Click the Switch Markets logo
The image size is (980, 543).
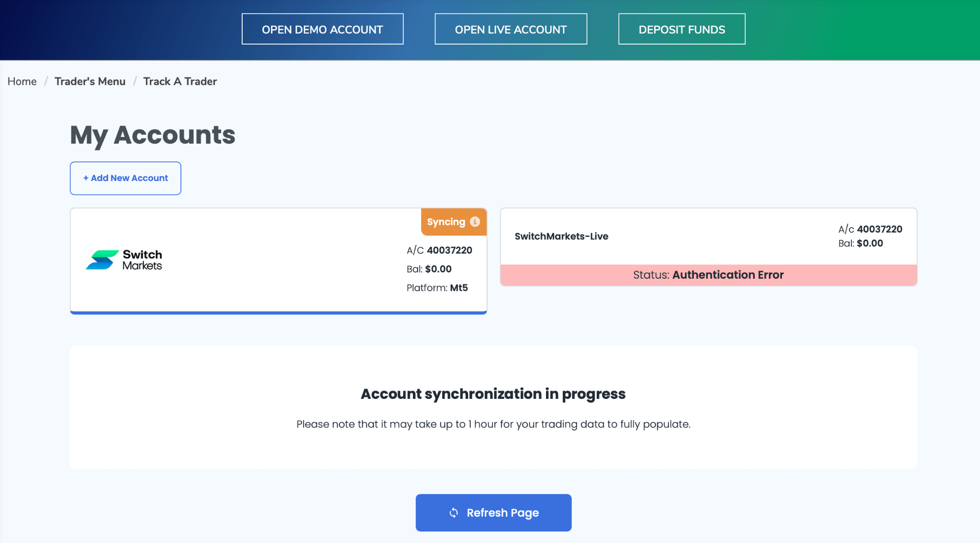point(124,260)
